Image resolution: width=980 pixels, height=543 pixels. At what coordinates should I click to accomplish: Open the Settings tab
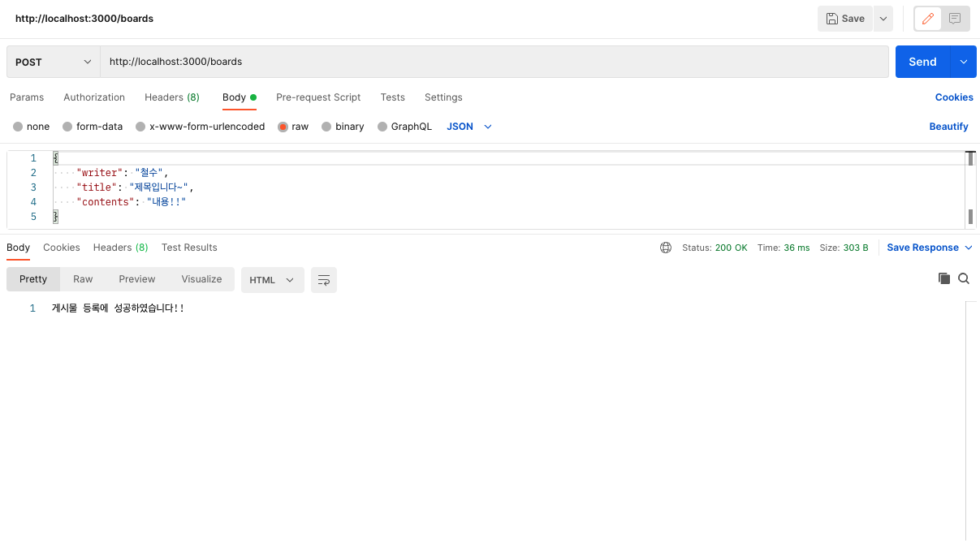point(443,97)
